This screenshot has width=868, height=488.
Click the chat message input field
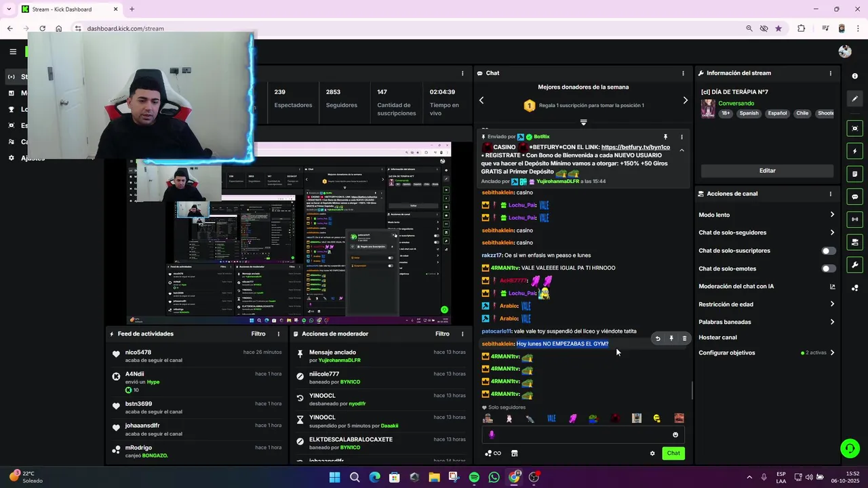pos(583,435)
